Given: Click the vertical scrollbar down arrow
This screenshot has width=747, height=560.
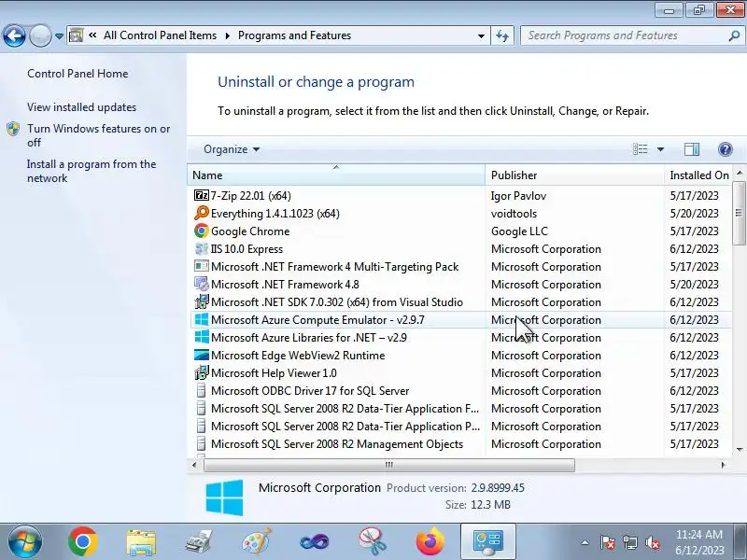Looking at the screenshot, I should coord(739,449).
